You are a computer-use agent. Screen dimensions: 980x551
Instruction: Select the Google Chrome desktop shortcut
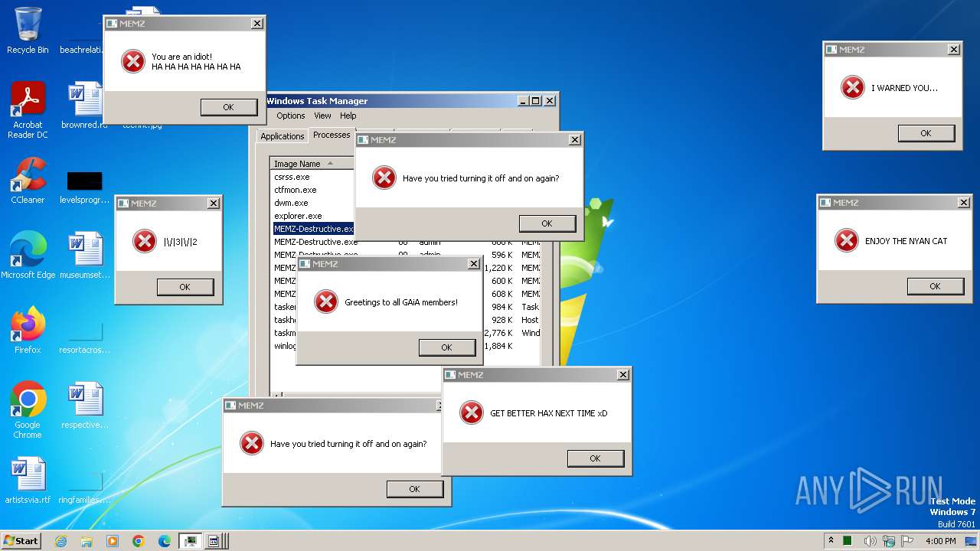(28, 410)
